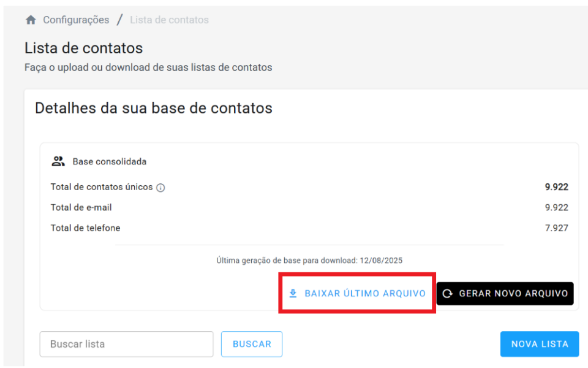Click the Última geração de base date text
The width and height of the screenshot is (588, 368).
[309, 261]
